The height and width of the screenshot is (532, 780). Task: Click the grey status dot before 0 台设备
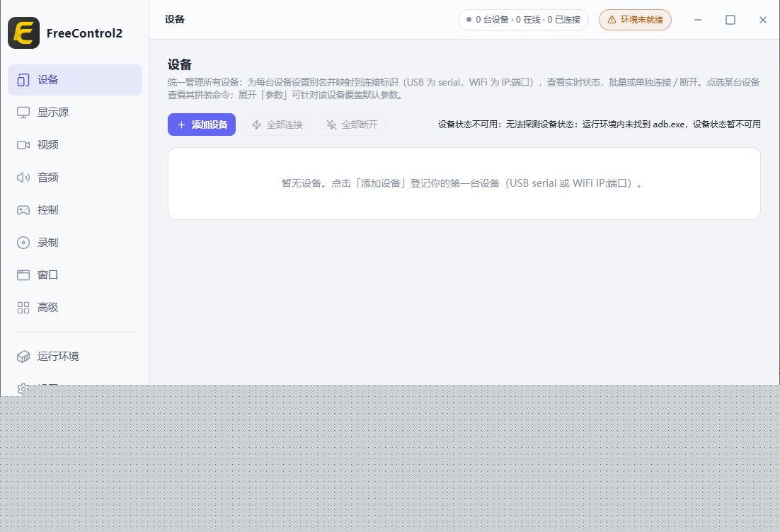(x=469, y=20)
